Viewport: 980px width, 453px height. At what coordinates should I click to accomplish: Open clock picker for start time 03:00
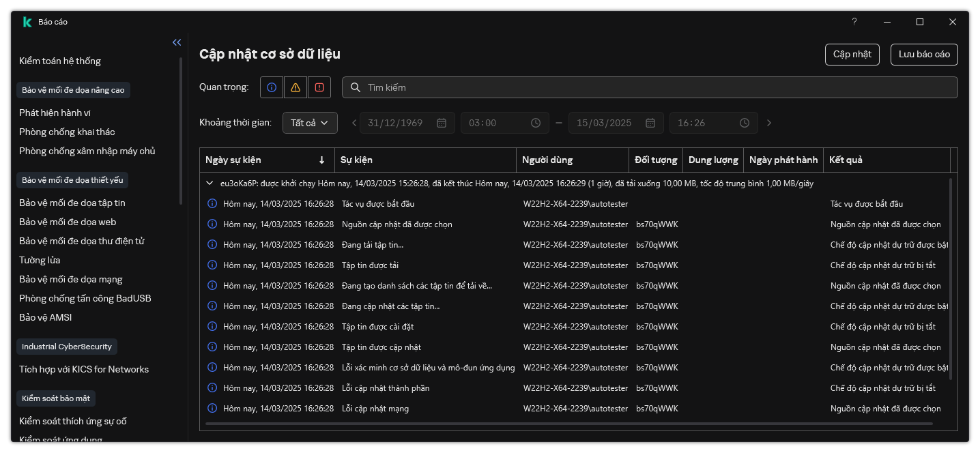click(x=536, y=123)
